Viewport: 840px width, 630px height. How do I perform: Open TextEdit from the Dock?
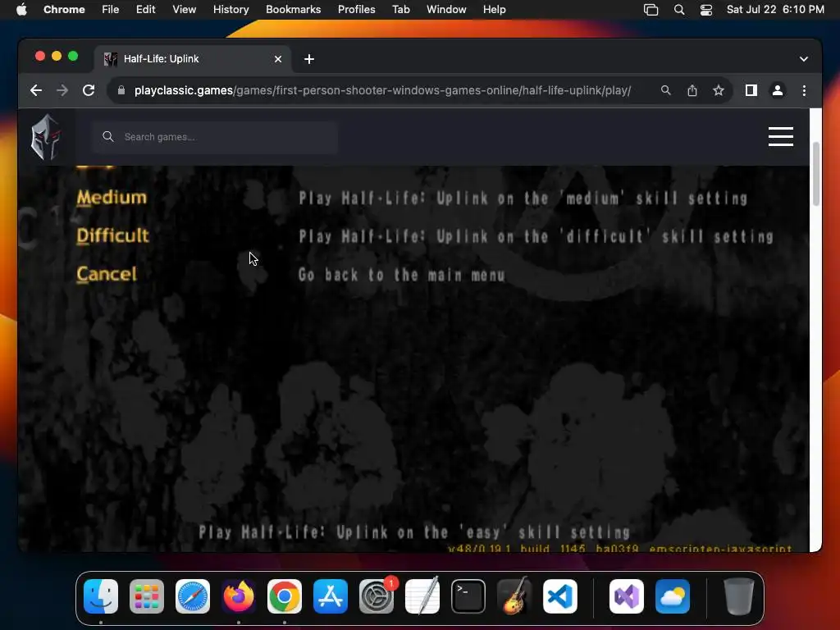[x=422, y=596]
